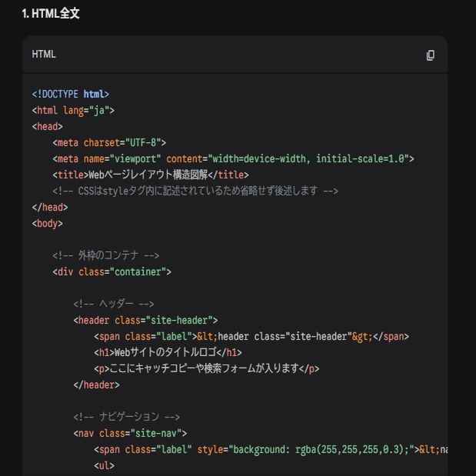Click the html lang="ja" line
Image resolution: width=476 pixels, height=476 pixels.
(x=73, y=110)
